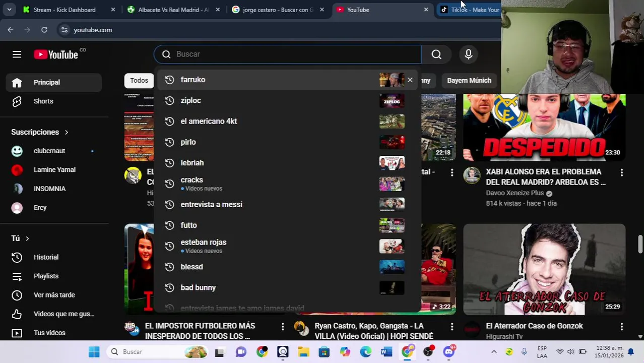Image resolution: width=644 pixels, height=363 pixels.
Task: Select the 'bad bunny' search suggestion
Action: [287, 287]
